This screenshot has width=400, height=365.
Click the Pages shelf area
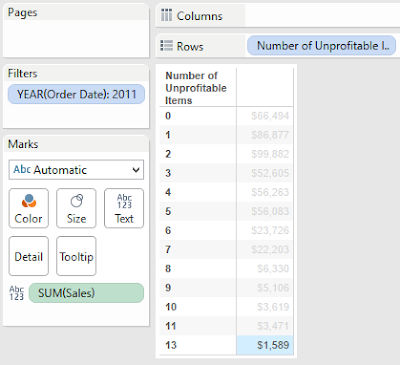coord(76,38)
